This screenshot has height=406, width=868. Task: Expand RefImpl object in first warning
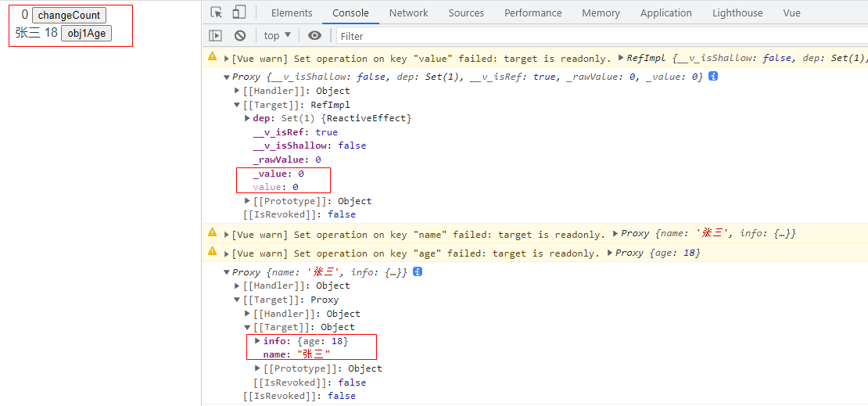[622, 58]
